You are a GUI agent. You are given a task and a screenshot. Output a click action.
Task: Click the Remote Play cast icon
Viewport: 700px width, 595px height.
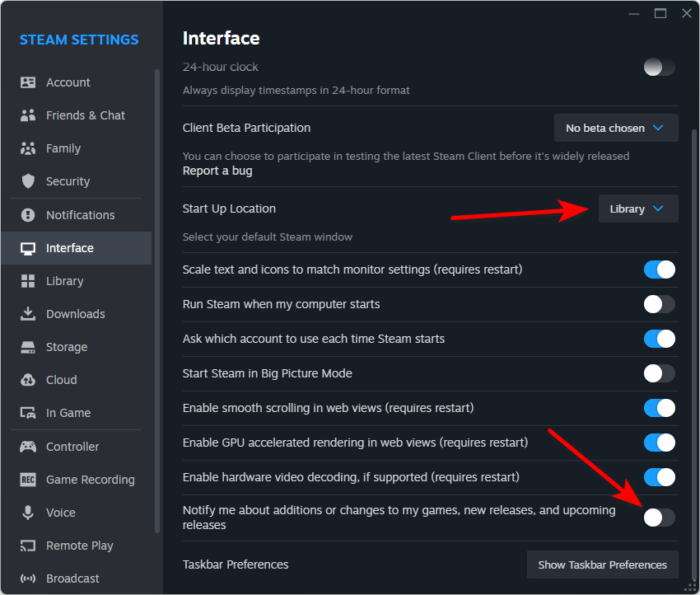(28, 546)
